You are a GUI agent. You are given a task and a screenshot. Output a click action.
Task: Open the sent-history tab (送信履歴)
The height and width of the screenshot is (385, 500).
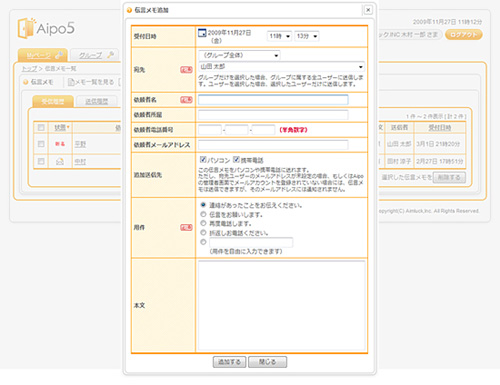(x=96, y=101)
